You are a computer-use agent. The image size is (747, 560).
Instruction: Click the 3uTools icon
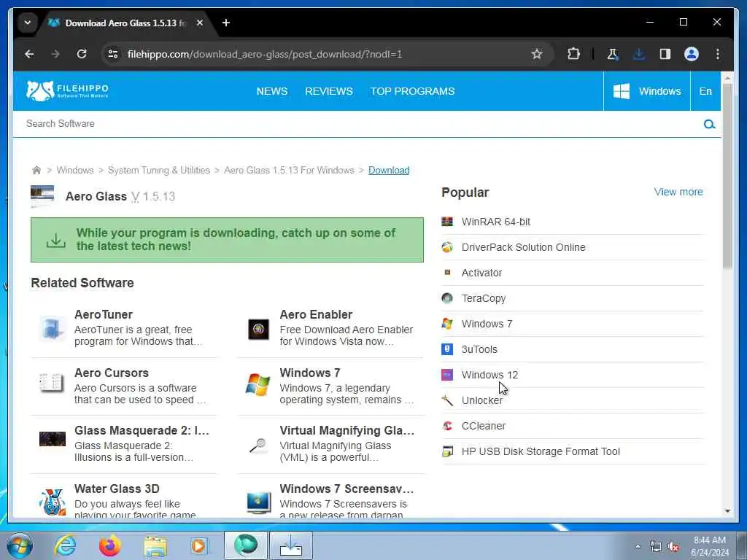[x=447, y=349]
